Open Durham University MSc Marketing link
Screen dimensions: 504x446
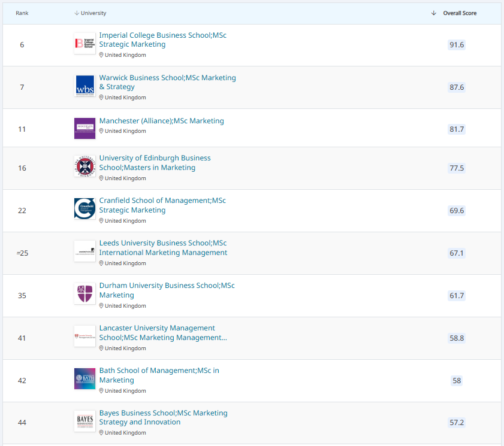click(x=167, y=290)
